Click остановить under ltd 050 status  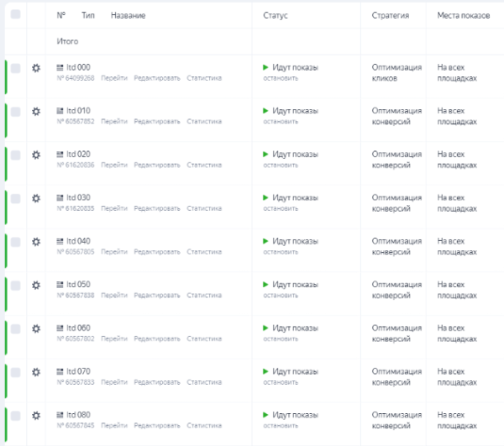(x=281, y=295)
